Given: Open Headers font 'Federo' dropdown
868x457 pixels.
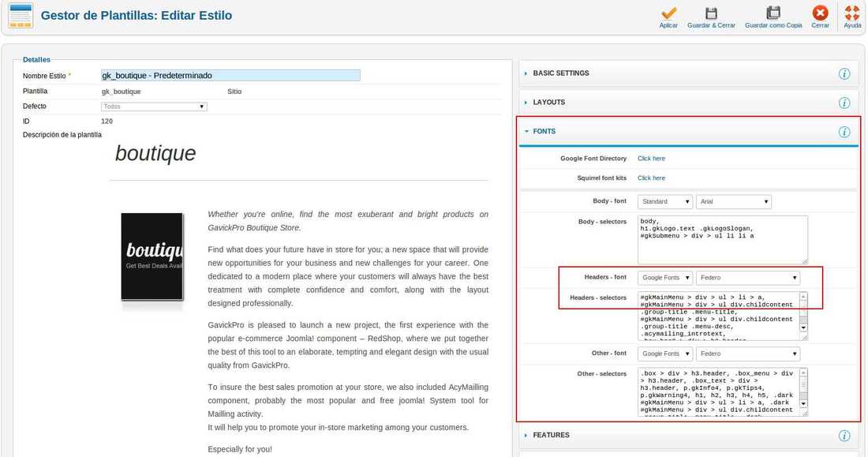Looking at the screenshot, I should click(748, 278).
